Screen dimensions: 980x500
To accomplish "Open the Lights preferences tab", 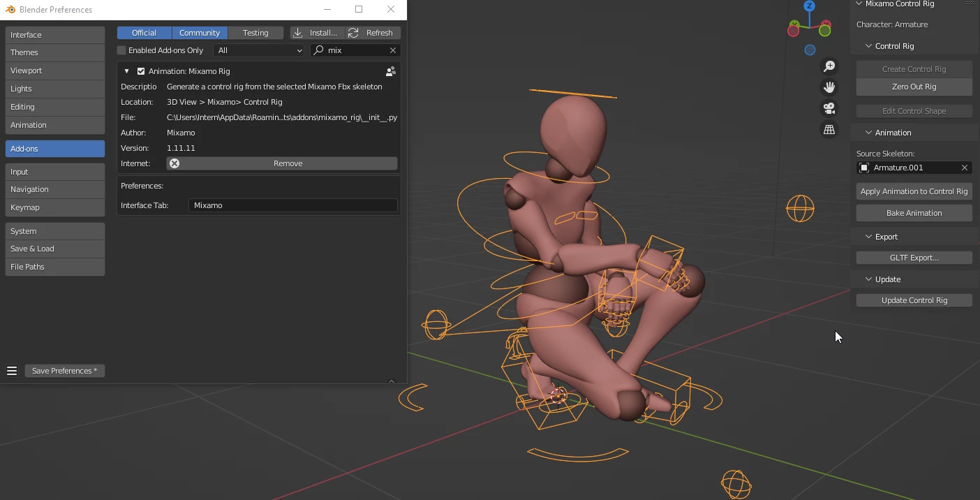I will (55, 89).
